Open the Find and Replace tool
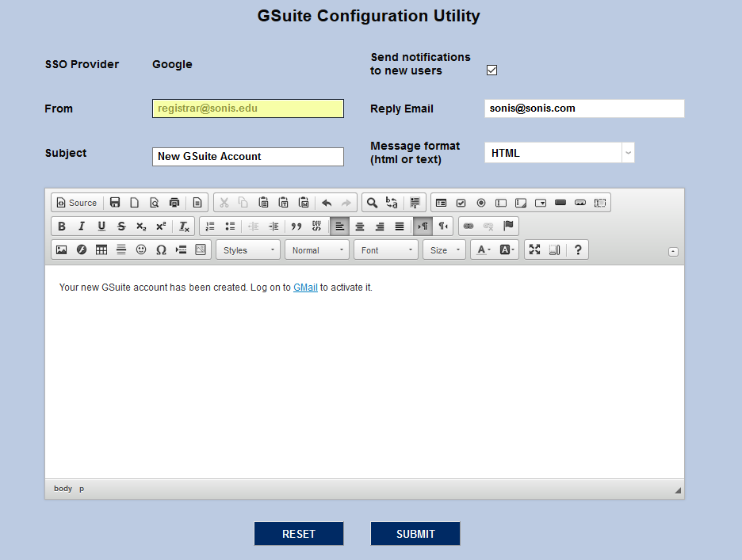This screenshot has width=742, height=560. pyautogui.click(x=372, y=202)
